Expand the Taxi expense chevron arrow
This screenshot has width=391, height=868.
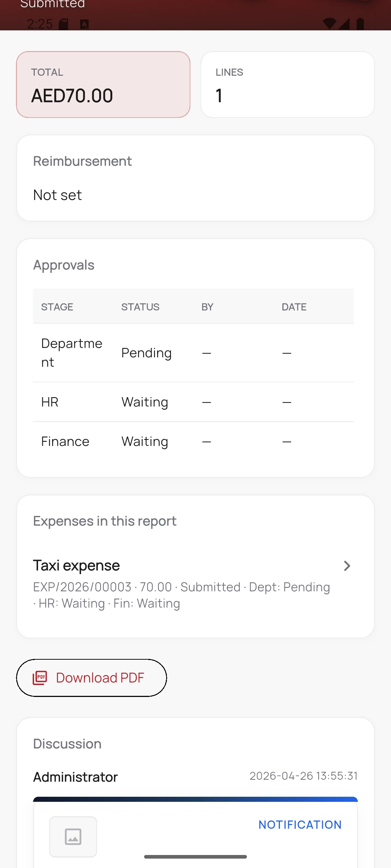(x=347, y=566)
